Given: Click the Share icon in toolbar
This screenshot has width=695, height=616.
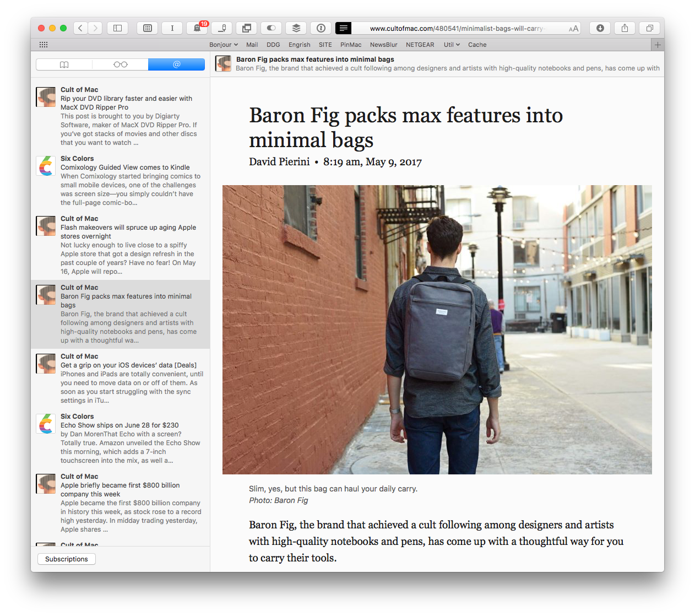Looking at the screenshot, I should [625, 28].
